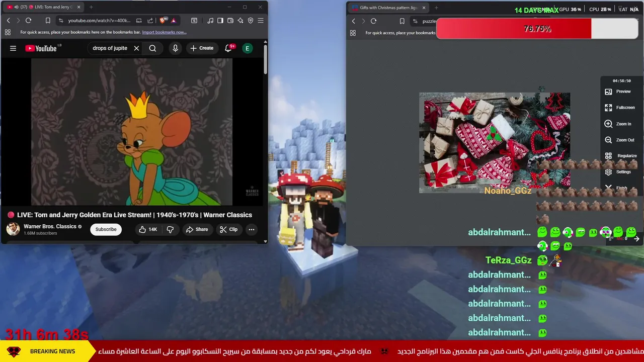Regularize the puzzle pieces
Screen dimensions: 644x362
(620, 156)
